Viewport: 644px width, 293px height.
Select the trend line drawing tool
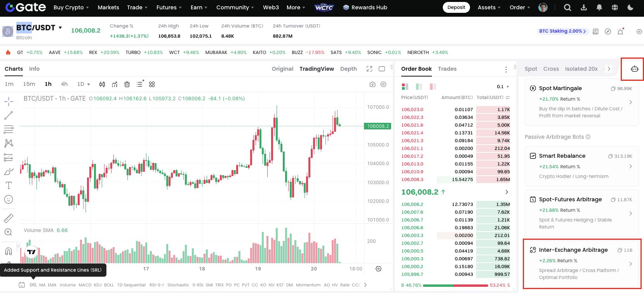9,115
